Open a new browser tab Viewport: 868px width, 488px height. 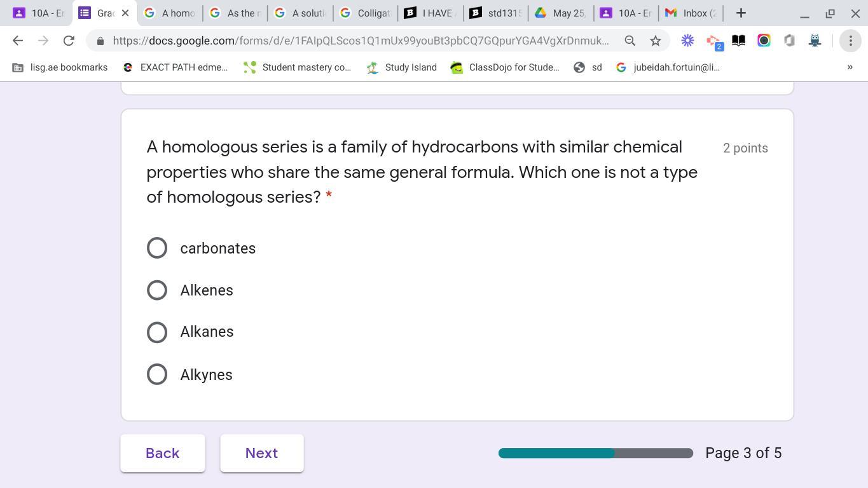tap(741, 13)
